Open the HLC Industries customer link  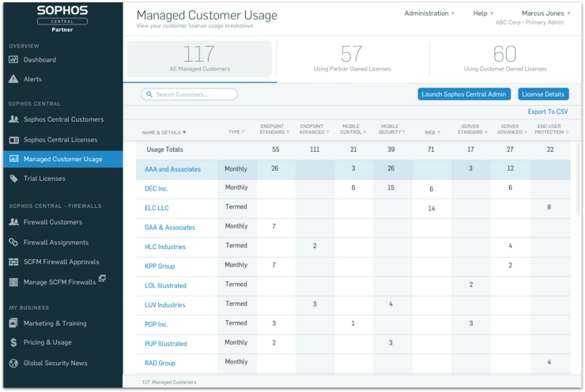[x=165, y=247]
